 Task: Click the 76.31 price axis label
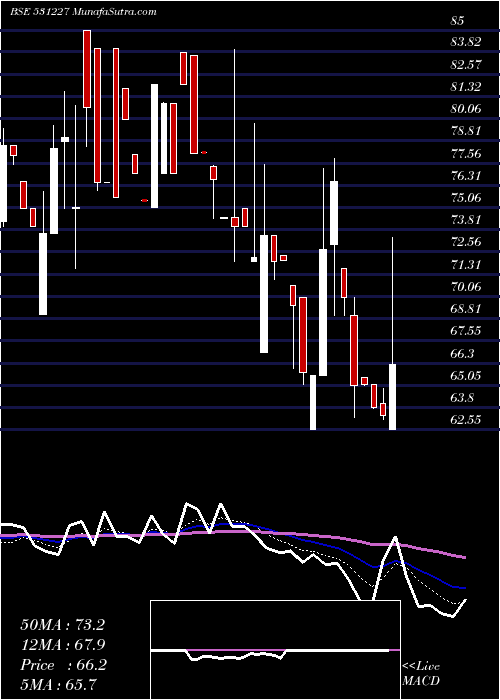coord(466,175)
